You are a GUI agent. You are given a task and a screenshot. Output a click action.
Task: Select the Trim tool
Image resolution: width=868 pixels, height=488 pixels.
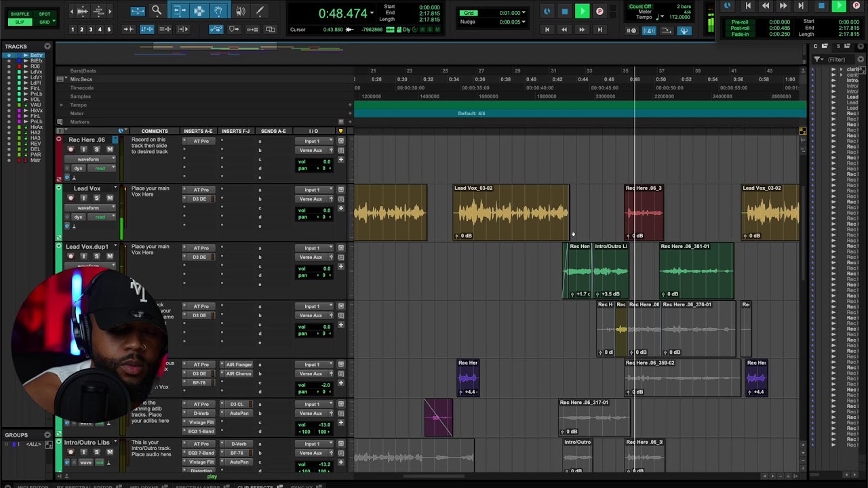coord(179,11)
